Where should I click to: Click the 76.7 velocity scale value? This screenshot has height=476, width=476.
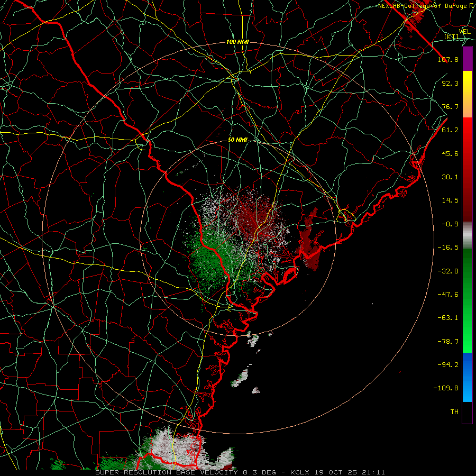[x=450, y=106]
